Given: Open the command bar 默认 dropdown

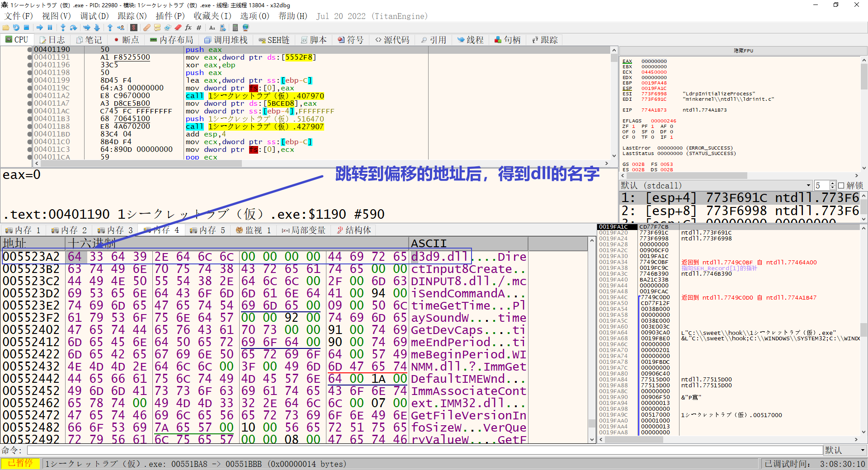Looking at the screenshot, I should (863, 450).
